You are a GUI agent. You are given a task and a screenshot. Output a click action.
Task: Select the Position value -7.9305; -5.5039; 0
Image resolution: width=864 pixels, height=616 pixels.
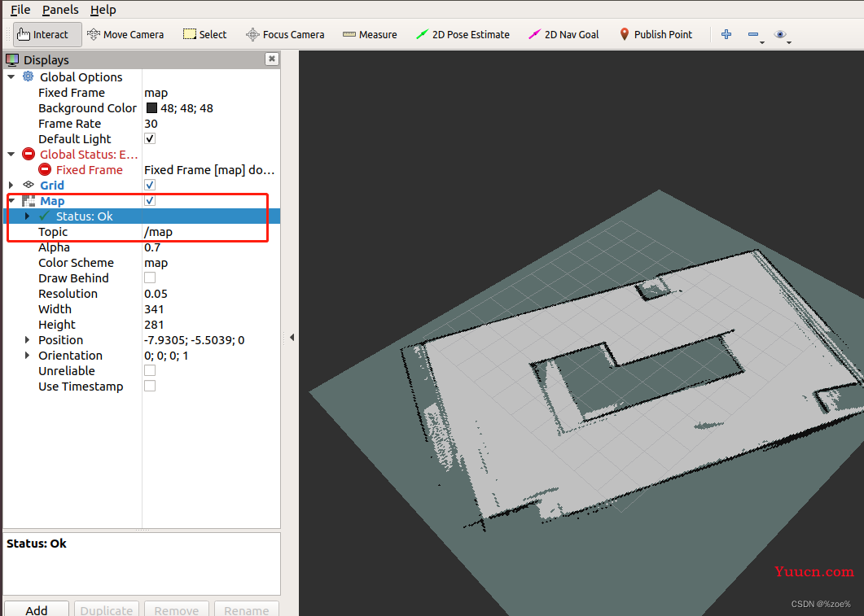pos(195,339)
